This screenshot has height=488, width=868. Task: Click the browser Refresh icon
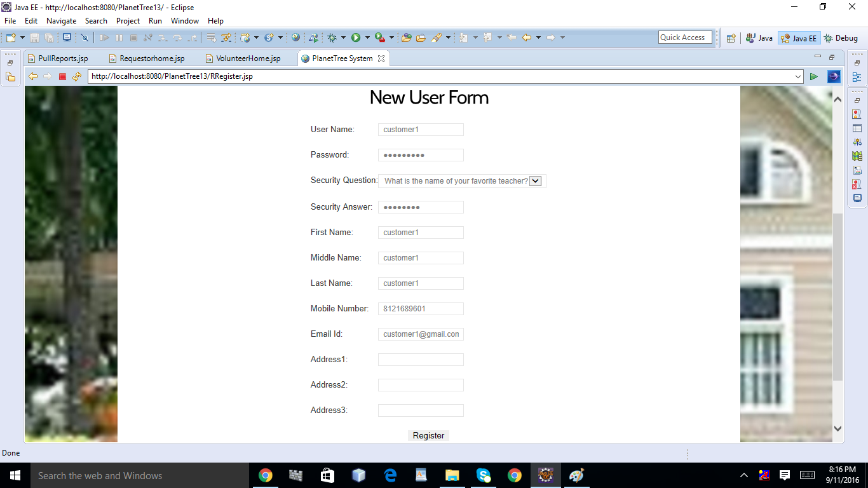[x=77, y=76]
